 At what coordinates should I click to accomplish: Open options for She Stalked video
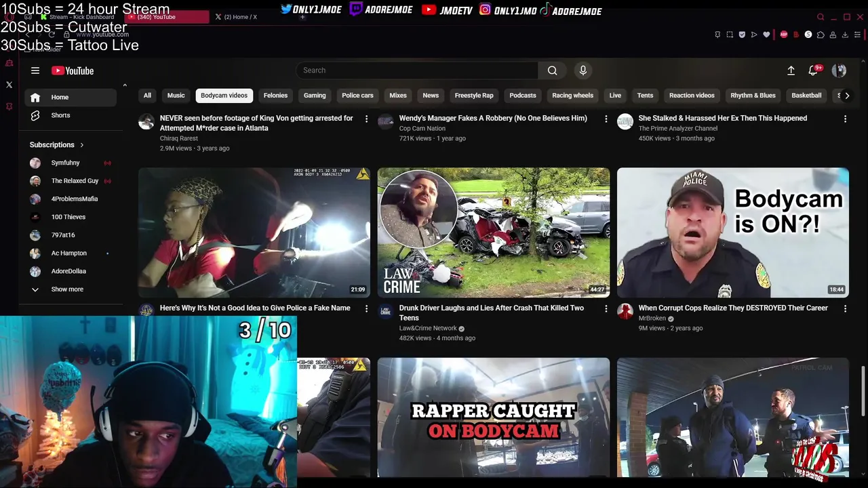point(845,119)
